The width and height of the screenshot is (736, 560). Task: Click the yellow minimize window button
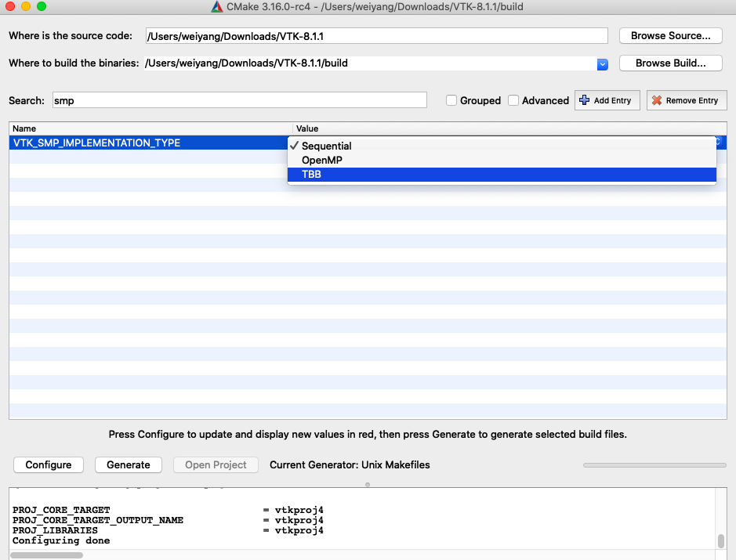coord(26,6)
